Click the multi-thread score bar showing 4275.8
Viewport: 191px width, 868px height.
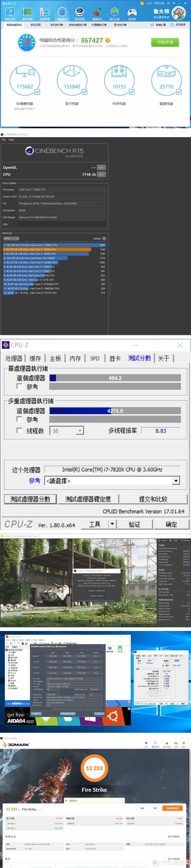115,411
